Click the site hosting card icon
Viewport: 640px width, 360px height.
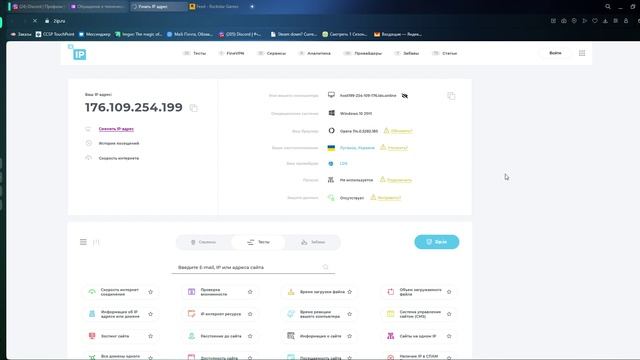click(92, 336)
